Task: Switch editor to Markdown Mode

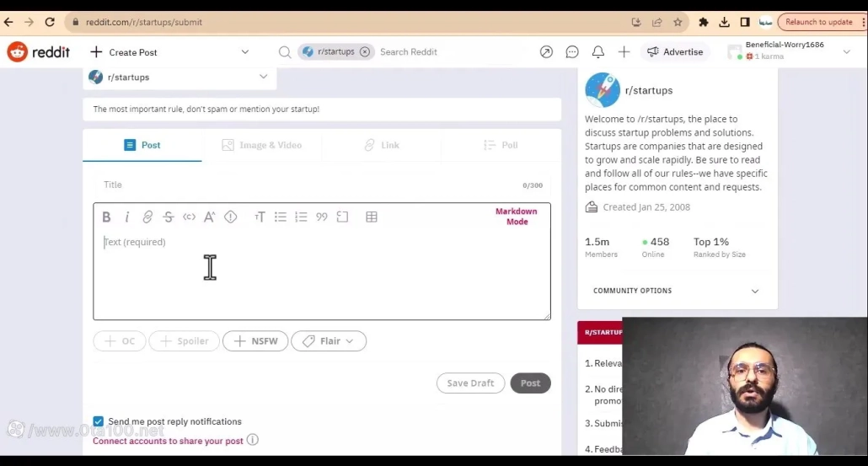Action: tap(516, 217)
